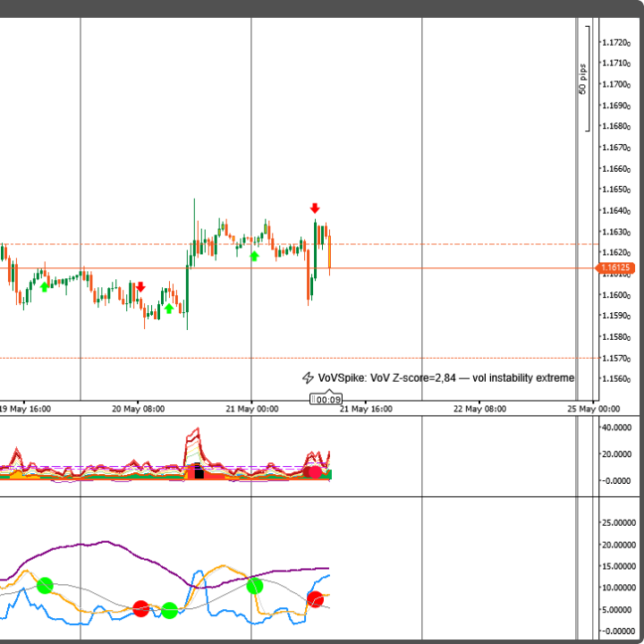This screenshot has width=644, height=644.
Task: Click the 1.1650 price axis label
Action: pos(616,190)
